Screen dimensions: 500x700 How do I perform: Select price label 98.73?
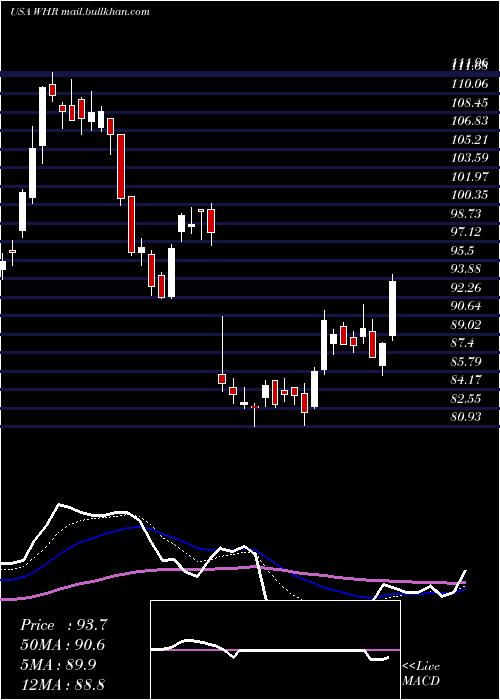click(468, 213)
